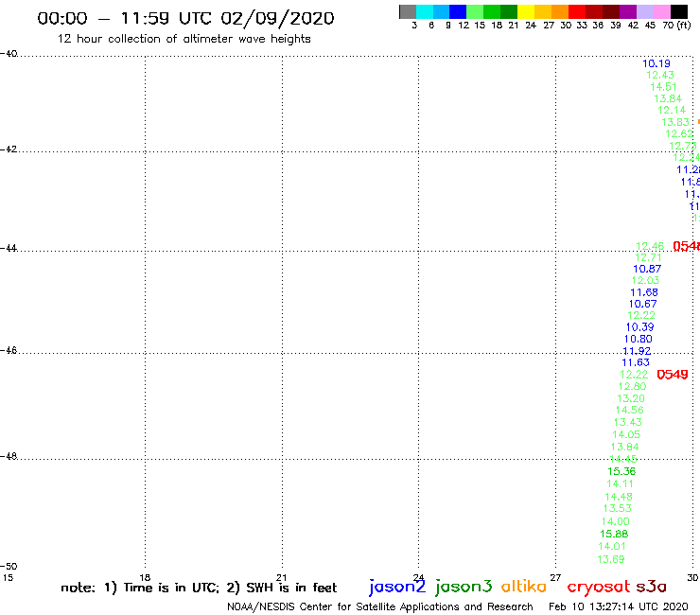Click the wave height value 14.48

tap(619, 497)
